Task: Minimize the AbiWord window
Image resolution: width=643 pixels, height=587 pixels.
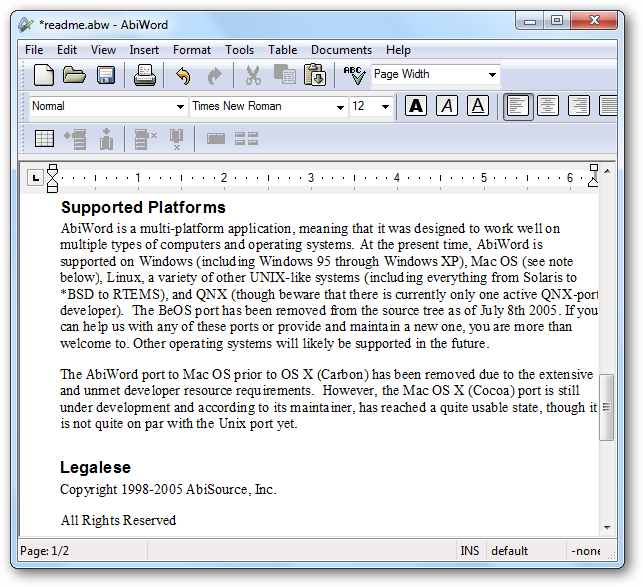Action: 530,21
